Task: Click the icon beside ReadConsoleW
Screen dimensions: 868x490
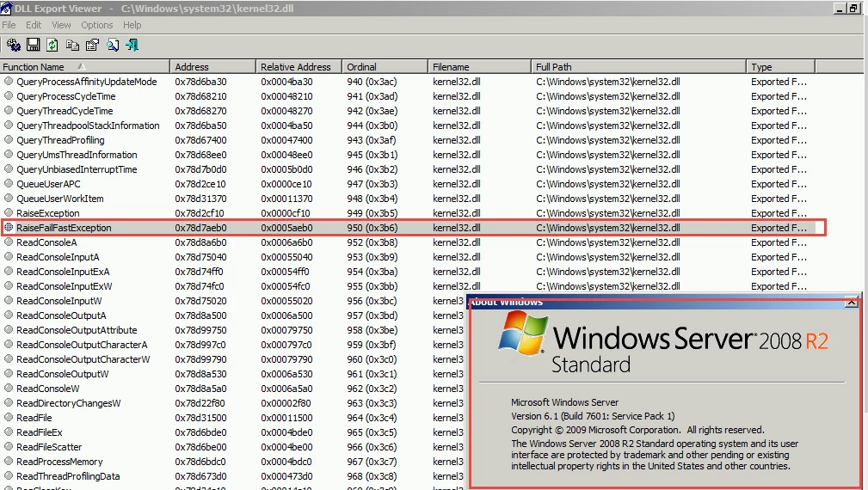Action: tap(9, 389)
